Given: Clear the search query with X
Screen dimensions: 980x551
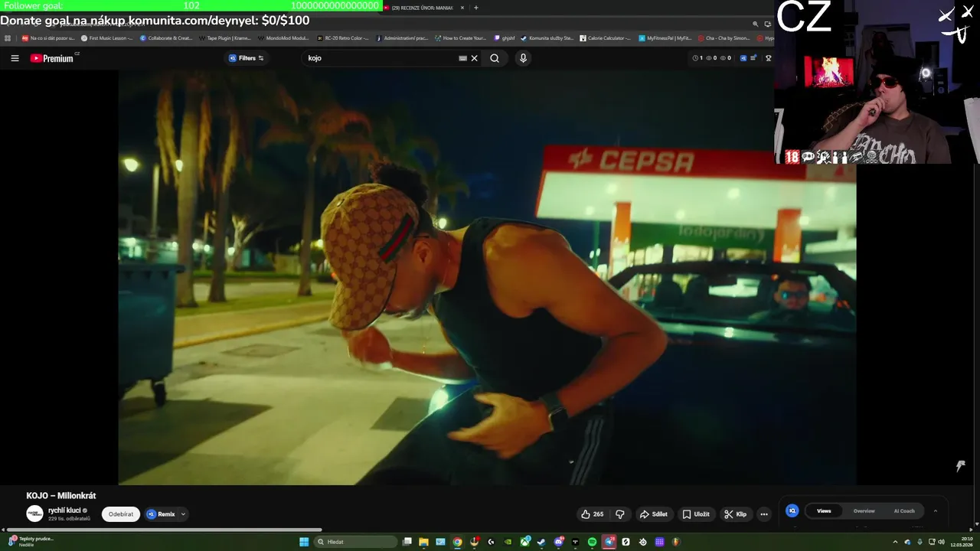Looking at the screenshot, I should (474, 58).
